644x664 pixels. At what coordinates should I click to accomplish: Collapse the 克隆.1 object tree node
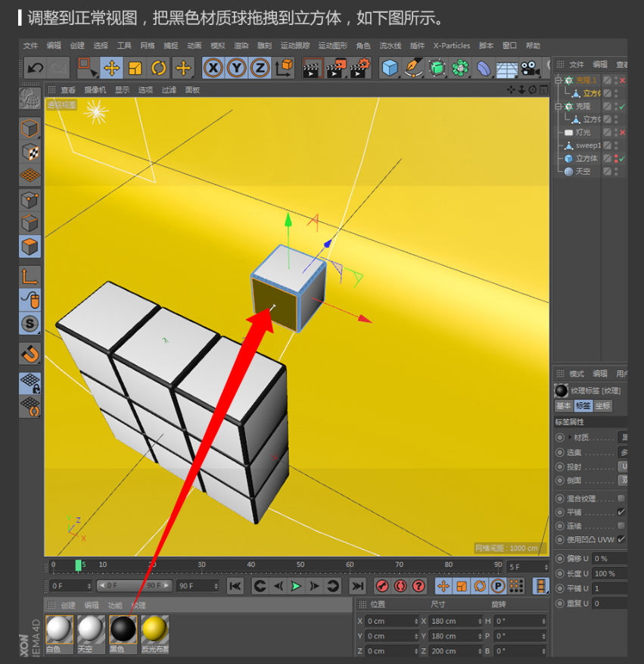[558, 80]
